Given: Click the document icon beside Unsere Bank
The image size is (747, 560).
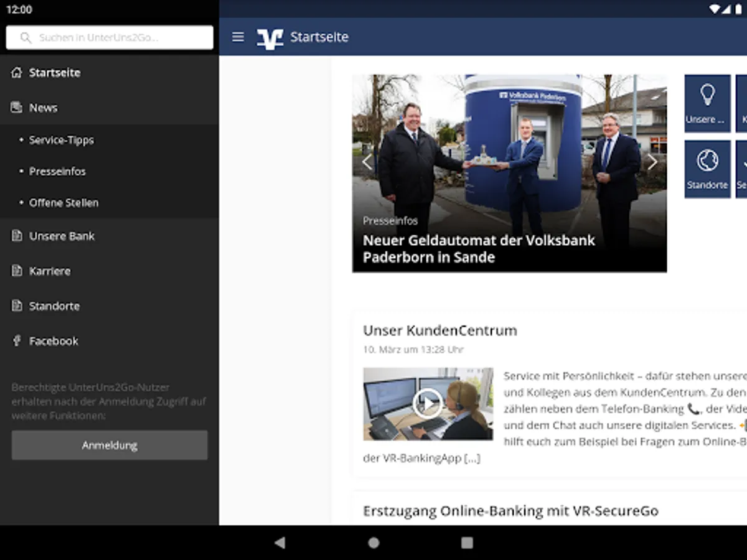Looking at the screenshot, I should [17, 236].
